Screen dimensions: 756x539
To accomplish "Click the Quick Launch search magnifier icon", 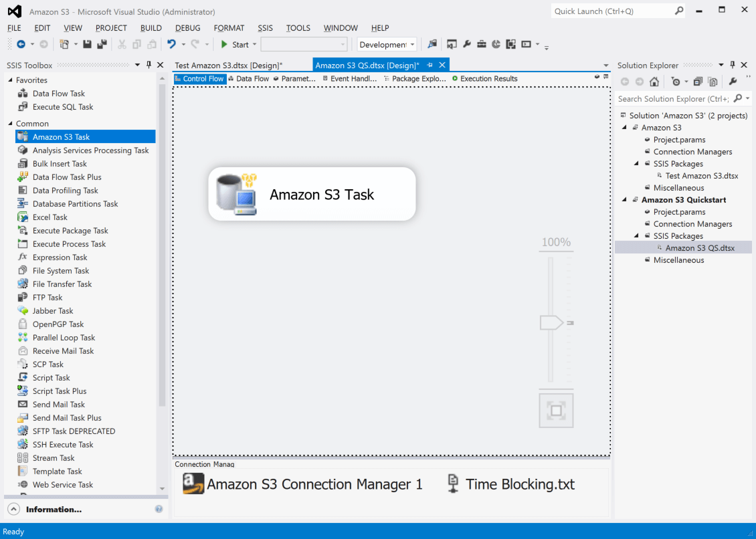I will pyautogui.click(x=679, y=11).
